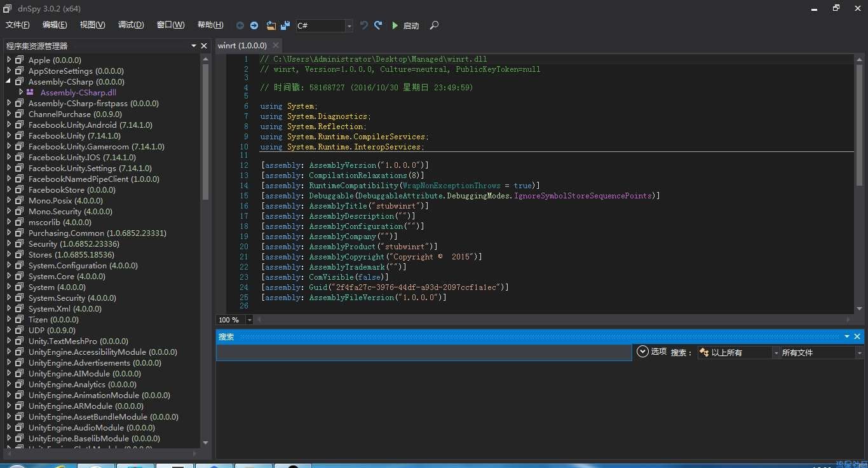Screen dimensions: 868x468
Task: Select Purchasing.Common assembly in the tree
Action: 97,233
